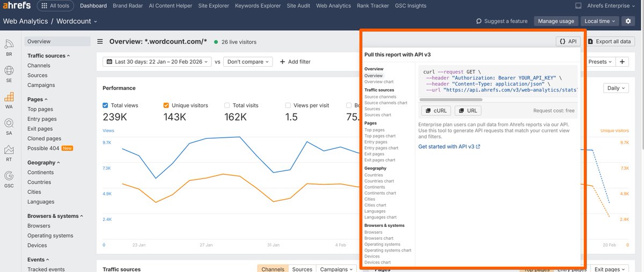Click the Web Analytics breadcrumb link
This screenshot has width=644, height=272.
(25, 21)
